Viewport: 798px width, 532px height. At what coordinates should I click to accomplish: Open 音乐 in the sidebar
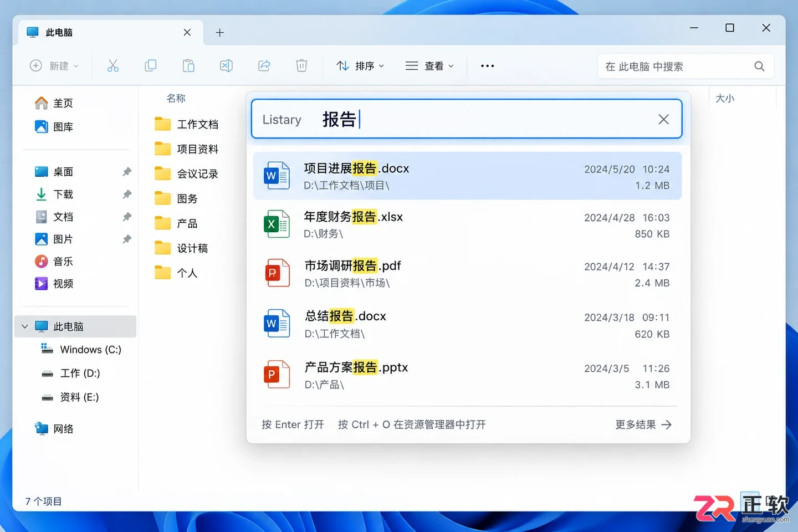(x=54, y=262)
